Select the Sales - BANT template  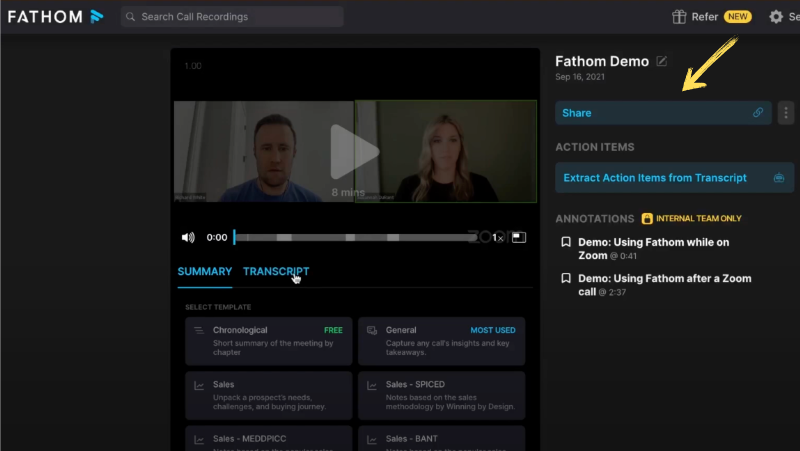(x=441, y=439)
